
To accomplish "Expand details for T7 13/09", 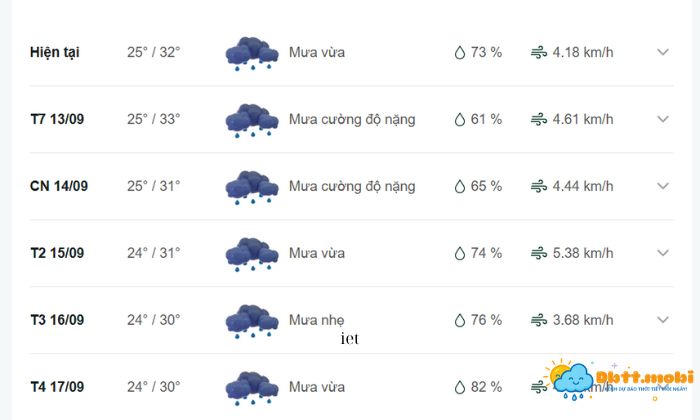I will 662,120.
